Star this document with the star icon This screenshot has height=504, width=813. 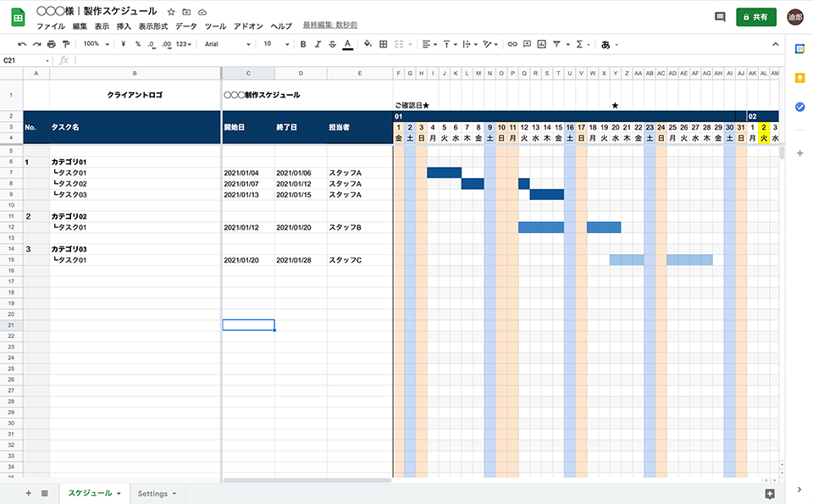coord(171,12)
